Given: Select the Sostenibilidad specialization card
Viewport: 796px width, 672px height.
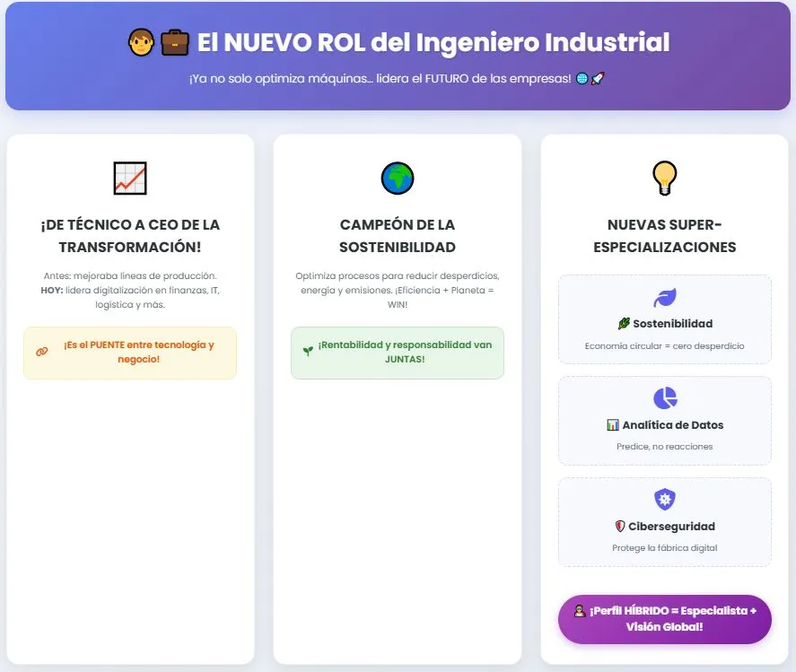Looking at the screenshot, I should coord(664,319).
